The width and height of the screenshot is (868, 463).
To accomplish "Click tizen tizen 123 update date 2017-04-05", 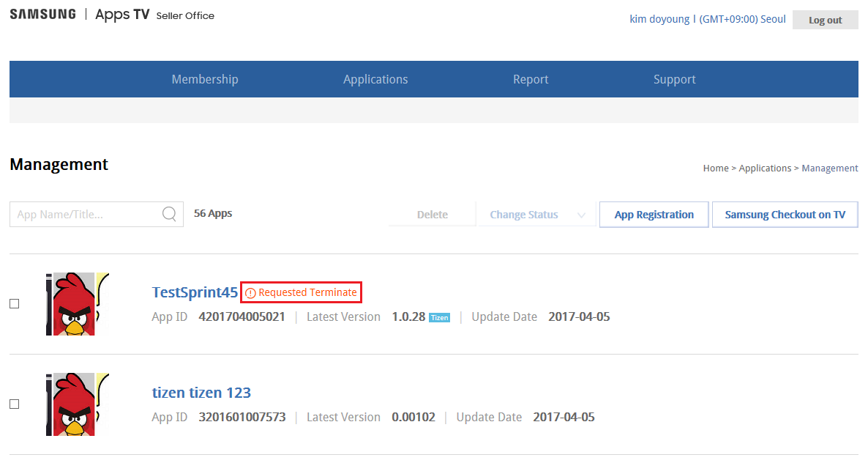I will 564,417.
